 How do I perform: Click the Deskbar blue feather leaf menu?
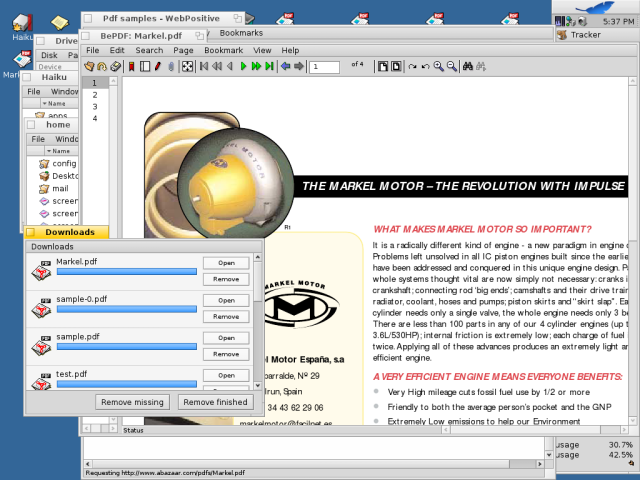595,7
